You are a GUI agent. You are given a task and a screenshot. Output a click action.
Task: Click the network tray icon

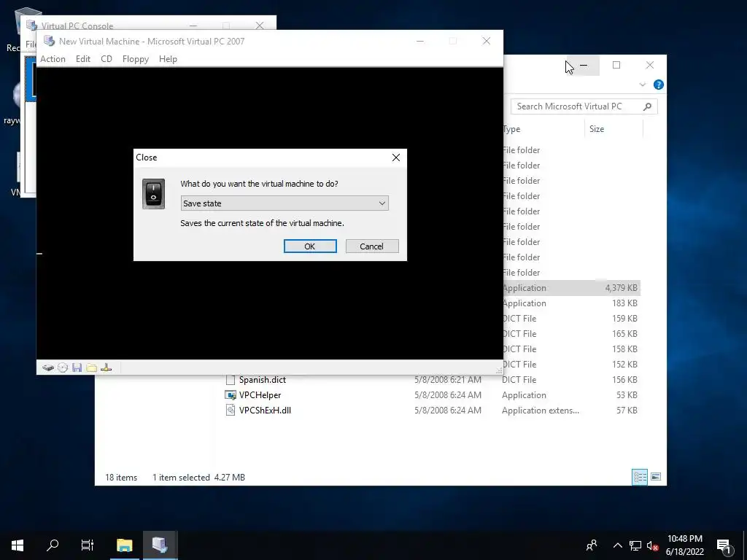click(x=635, y=545)
